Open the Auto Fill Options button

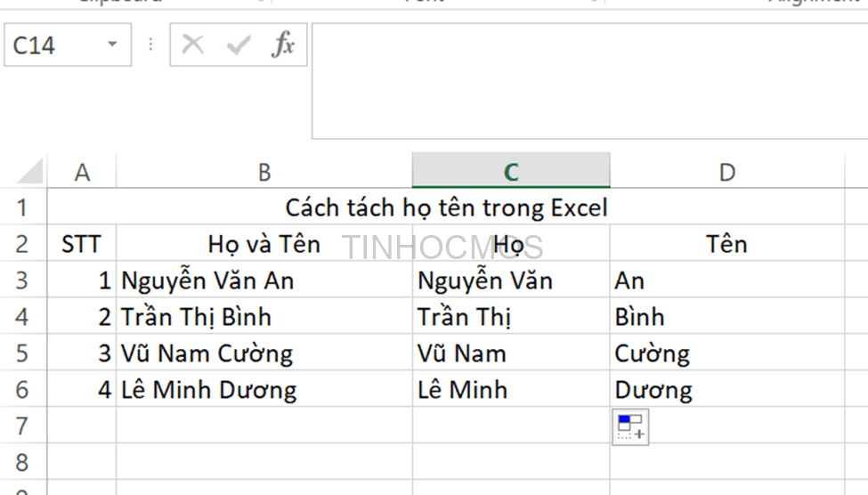point(630,427)
